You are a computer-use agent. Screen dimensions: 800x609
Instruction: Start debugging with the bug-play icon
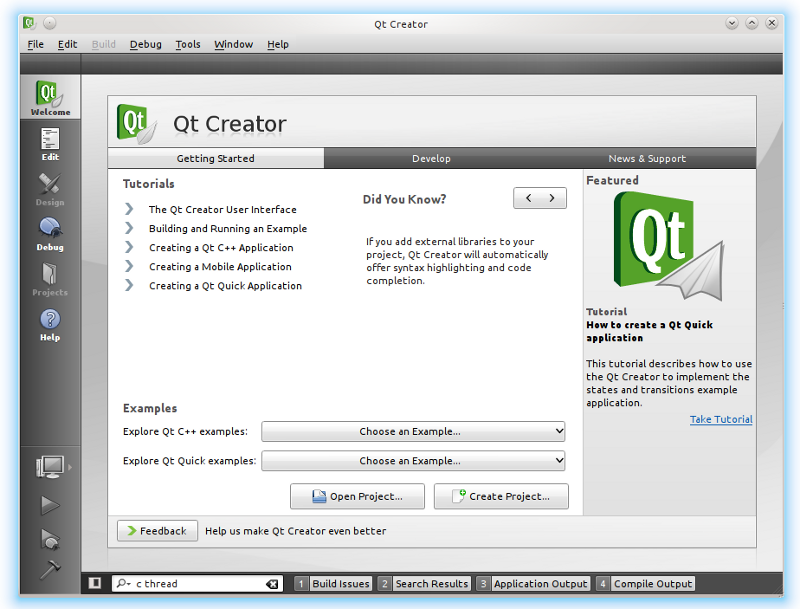click(50, 539)
